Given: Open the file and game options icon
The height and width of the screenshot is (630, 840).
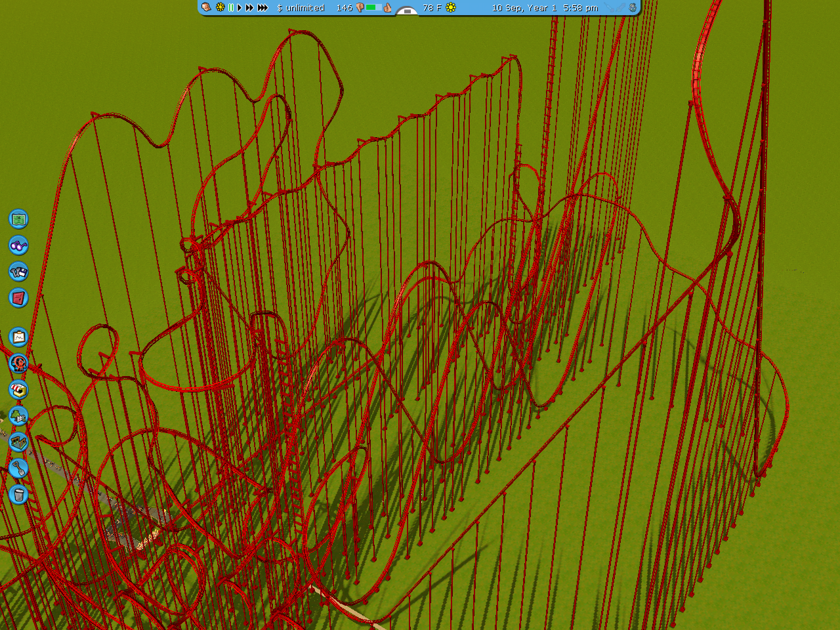Looking at the screenshot, I should coord(18,272).
